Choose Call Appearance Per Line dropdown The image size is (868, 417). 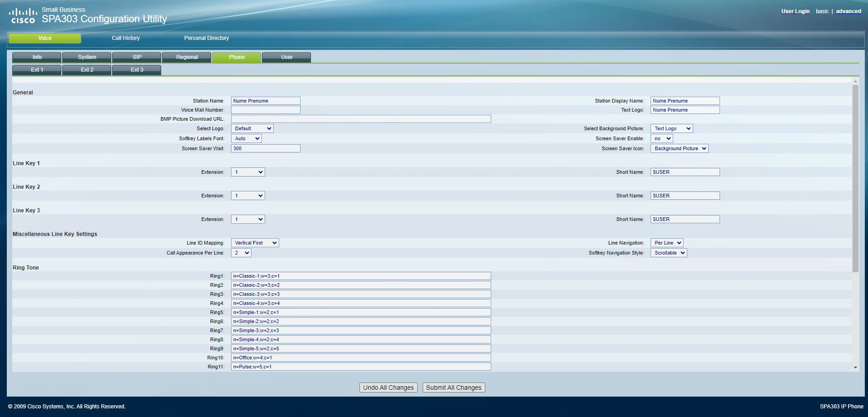[x=241, y=253]
